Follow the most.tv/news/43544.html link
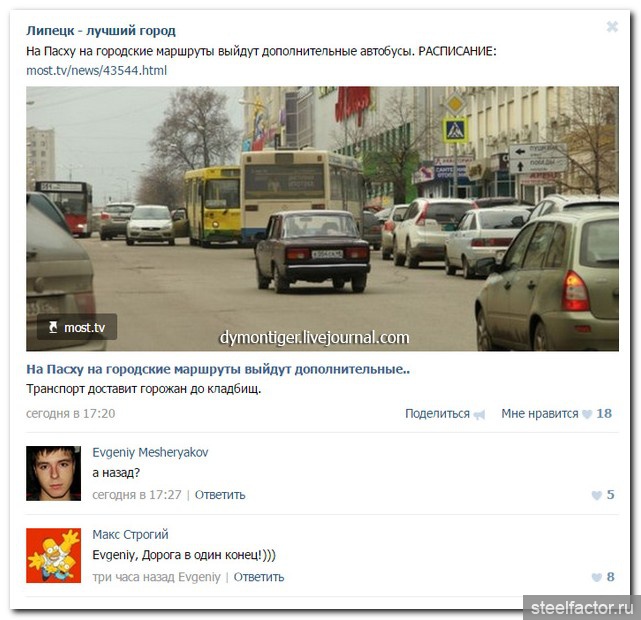Viewport: 641px width, 620px height. 96,71
